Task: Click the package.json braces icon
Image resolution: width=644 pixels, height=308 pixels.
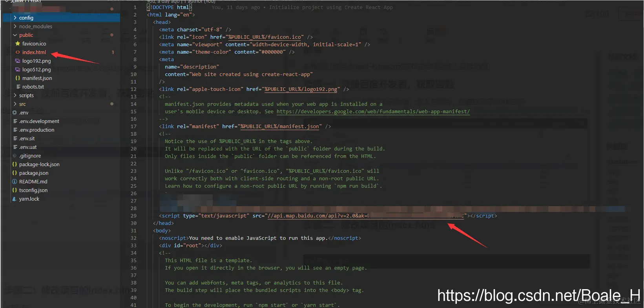Action: [15, 173]
